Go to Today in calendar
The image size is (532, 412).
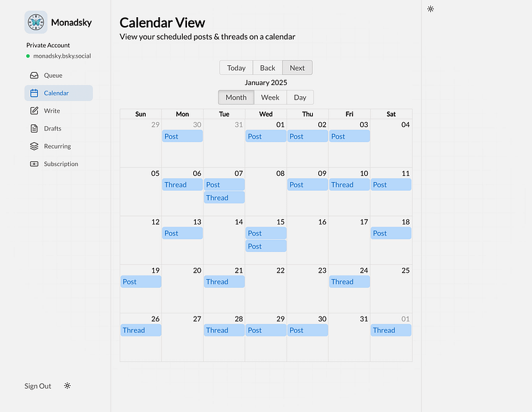click(236, 68)
